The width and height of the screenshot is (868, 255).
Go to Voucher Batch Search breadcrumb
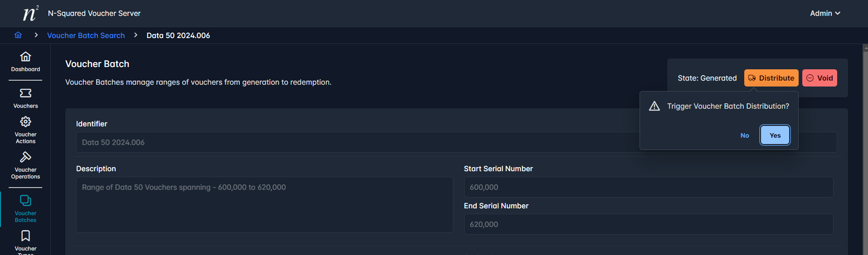coord(86,35)
